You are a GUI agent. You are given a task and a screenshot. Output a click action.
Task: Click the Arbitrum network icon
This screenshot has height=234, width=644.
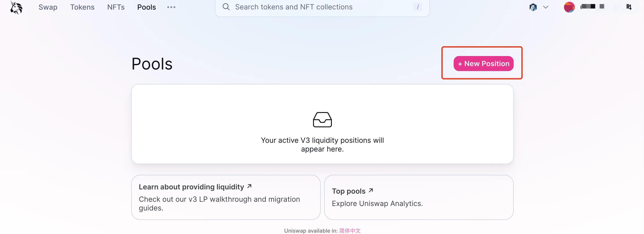[533, 7]
